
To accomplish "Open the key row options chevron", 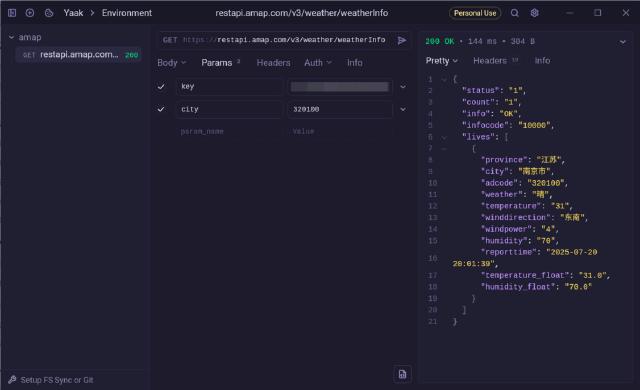I will tap(403, 86).
